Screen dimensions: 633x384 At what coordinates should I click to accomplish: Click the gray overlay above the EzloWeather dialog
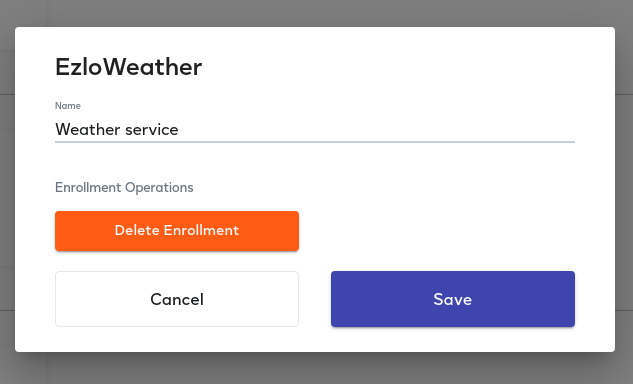click(315, 13)
